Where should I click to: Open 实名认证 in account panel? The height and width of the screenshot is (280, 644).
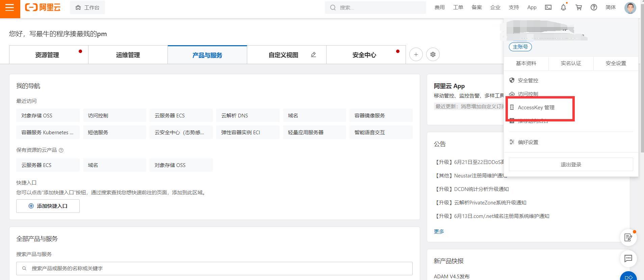(571, 63)
